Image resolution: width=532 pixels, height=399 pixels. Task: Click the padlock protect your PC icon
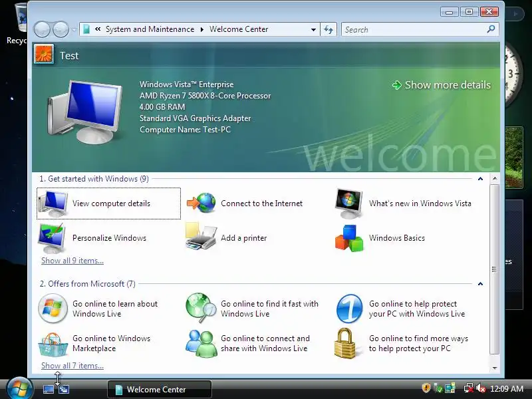pyautogui.click(x=345, y=343)
